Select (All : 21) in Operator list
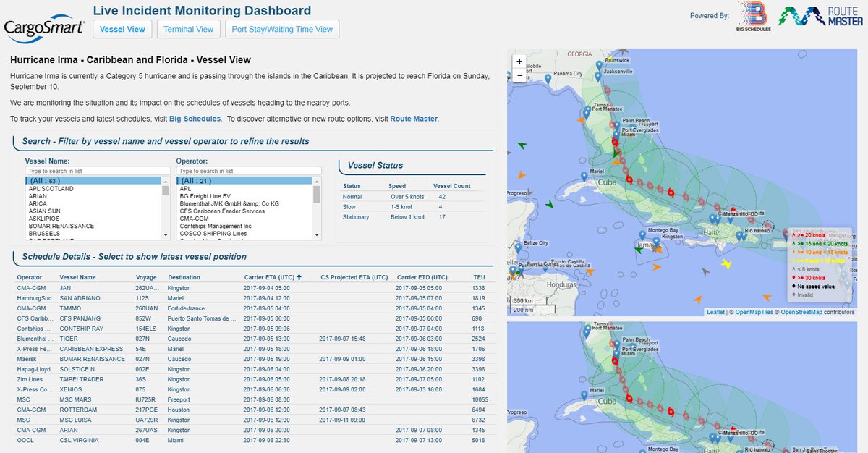The image size is (868, 453). click(244, 180)
